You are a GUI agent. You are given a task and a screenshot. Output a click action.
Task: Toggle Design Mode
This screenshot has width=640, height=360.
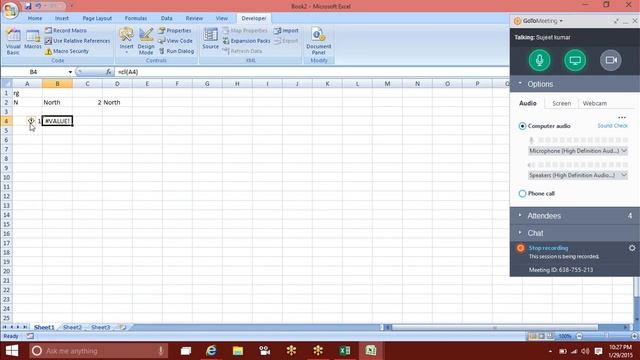coord(146,41)
